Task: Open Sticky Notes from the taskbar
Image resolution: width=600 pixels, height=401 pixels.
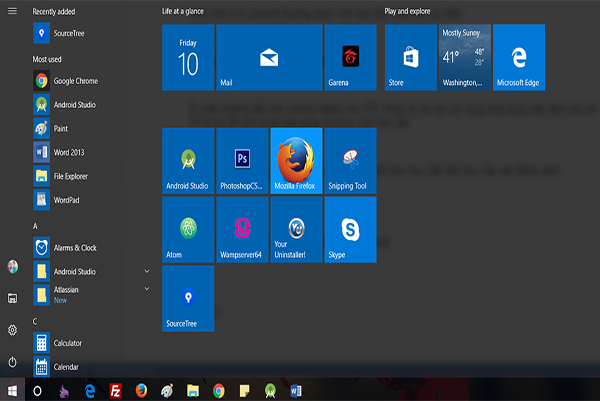Action: pyautogui.click(x=245, y=391)
